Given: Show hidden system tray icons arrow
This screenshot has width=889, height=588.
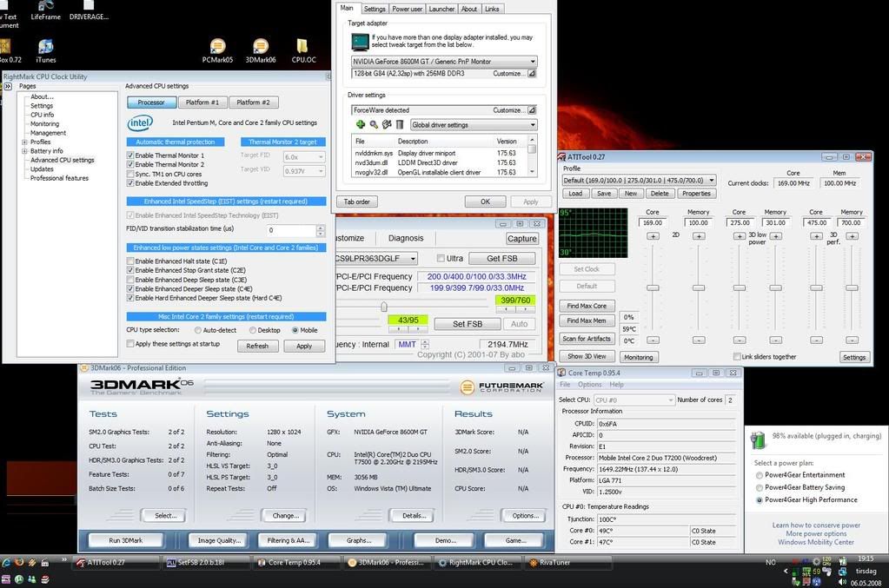Looking at the screenshot, I should pyautogui.click(x=786, y=571).
